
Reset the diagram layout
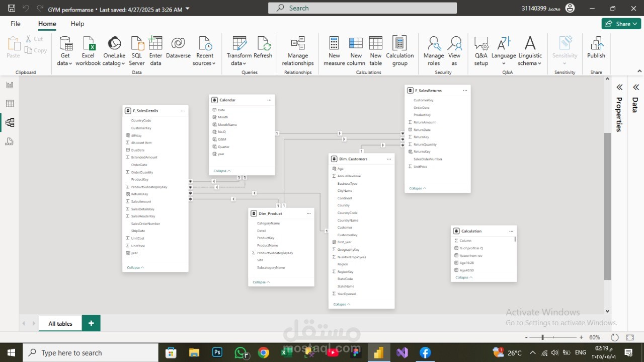tap(614, 337)
